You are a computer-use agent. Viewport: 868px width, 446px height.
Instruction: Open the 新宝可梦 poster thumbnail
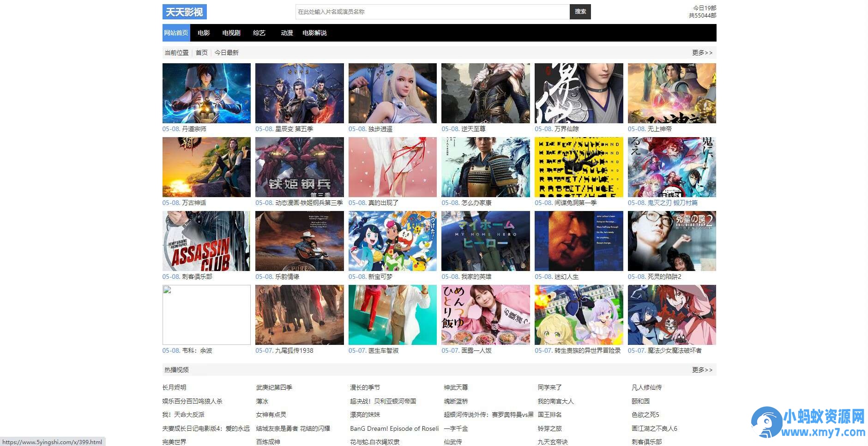(x=392, y=241)
